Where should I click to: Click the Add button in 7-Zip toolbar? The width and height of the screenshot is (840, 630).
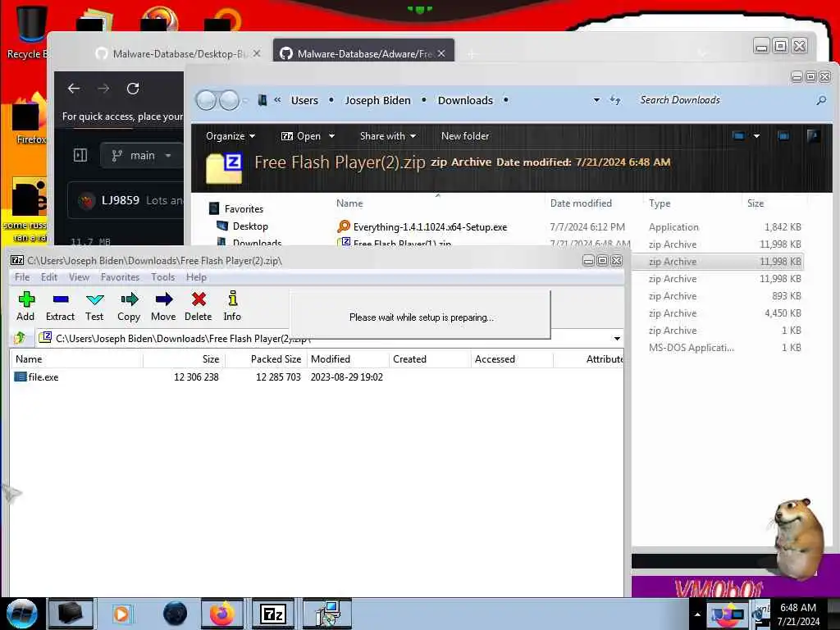tap(25, 306)
